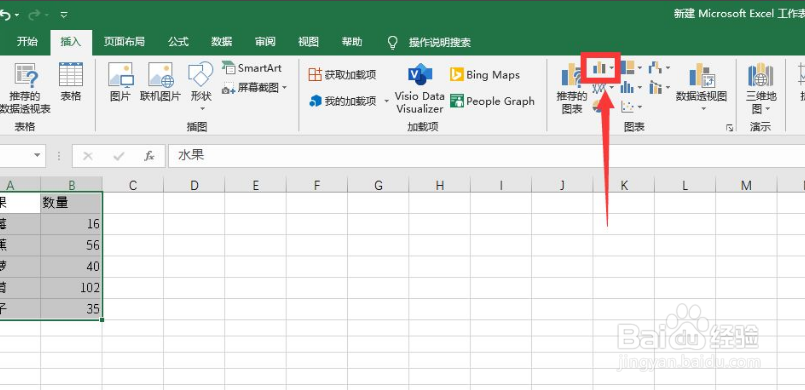Image resolution: width=805 pixels, height=390 pixels.
Task: Expand the column chart dropdown arrow
Action: tap(611, 68)
